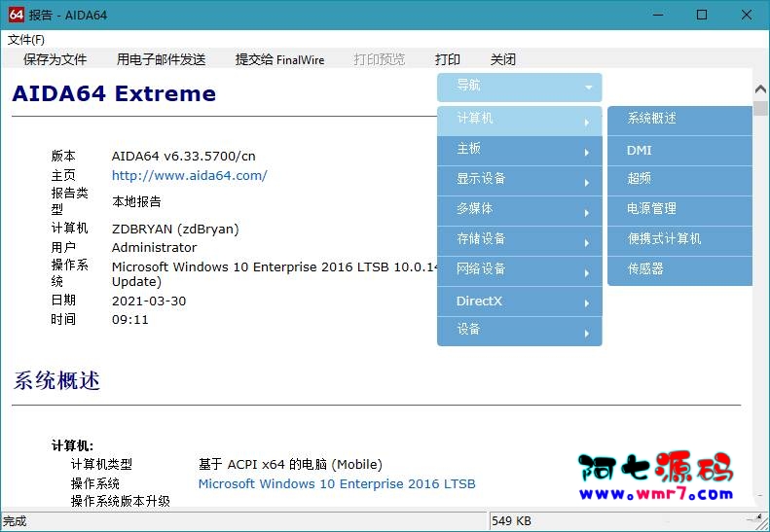The height and width of the screenshot is (532, 770).
Task: Click the 打印 toolbar button
Action: coord(448,59)
